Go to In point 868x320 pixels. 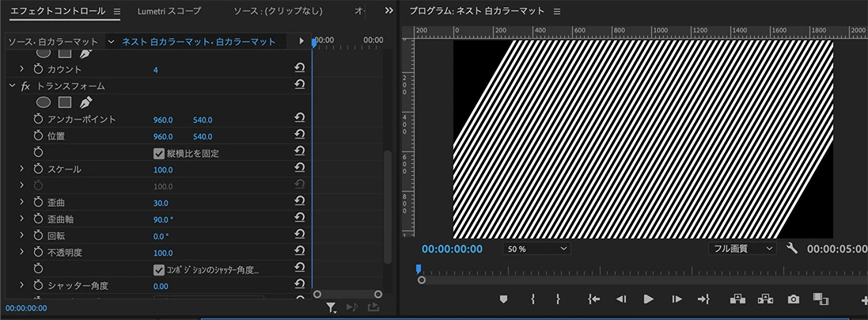click(593, 299)
